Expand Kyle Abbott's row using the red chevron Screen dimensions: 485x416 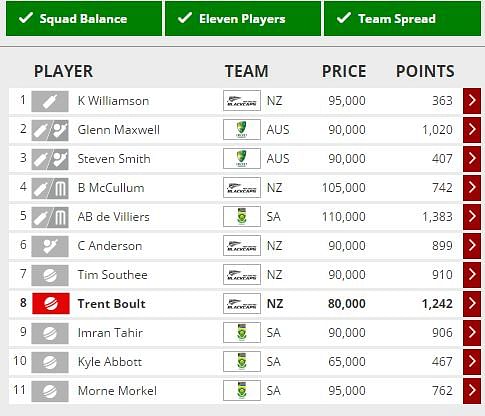[x=472, y=362]
